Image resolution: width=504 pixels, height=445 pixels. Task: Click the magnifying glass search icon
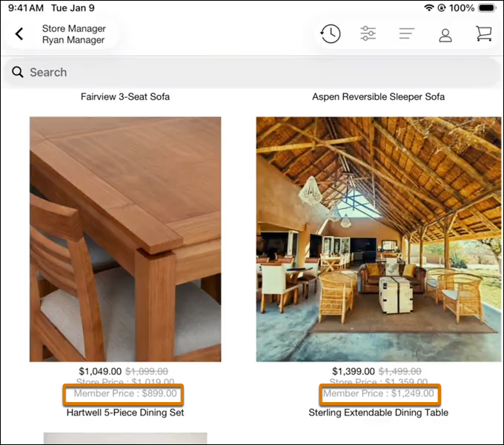(17, 73)
